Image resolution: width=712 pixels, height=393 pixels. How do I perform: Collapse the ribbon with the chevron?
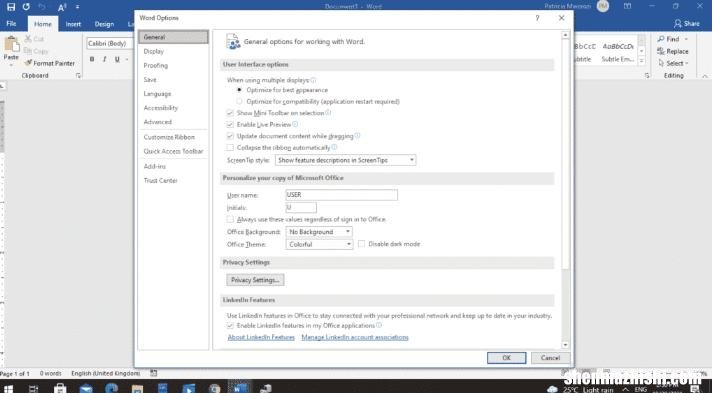706,76
